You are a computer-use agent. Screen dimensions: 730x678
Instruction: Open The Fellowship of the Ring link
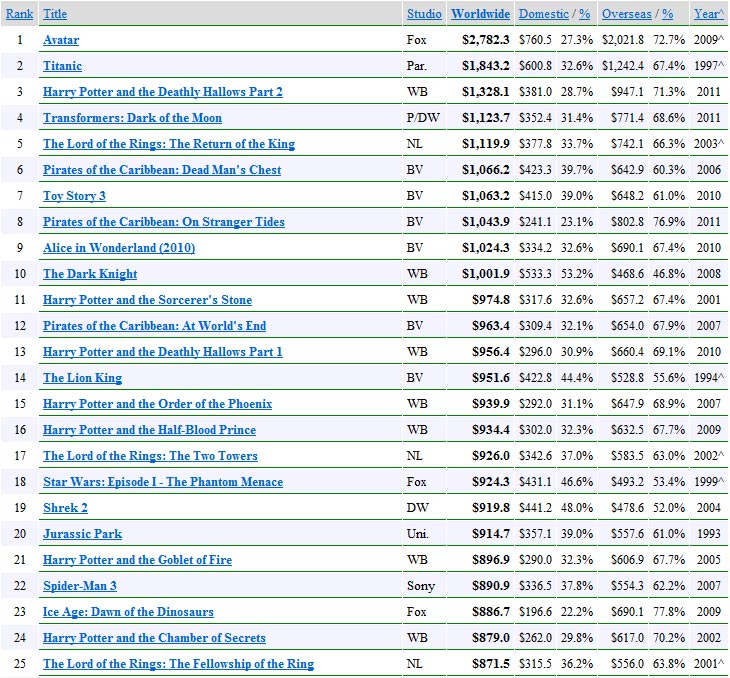click(x=179, y=664)
